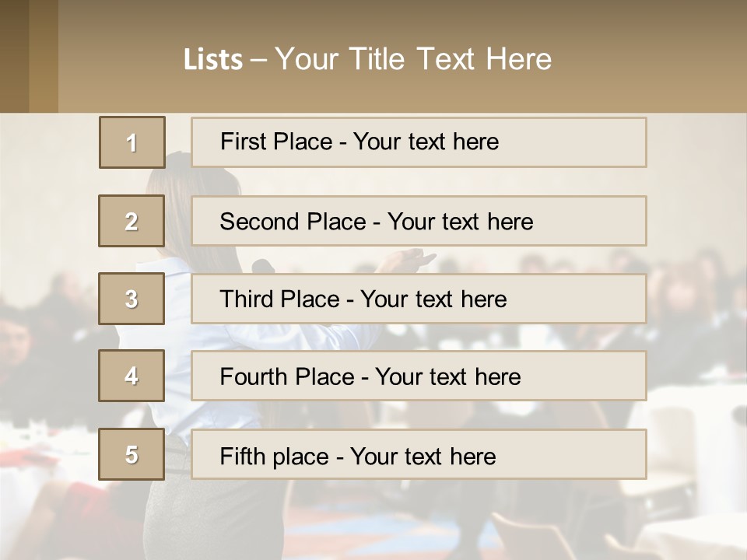The width and height of the screenshot is (747, 560).
Task: Click the number 5 box
Action: pyautogui.click(x=132, y=454)
